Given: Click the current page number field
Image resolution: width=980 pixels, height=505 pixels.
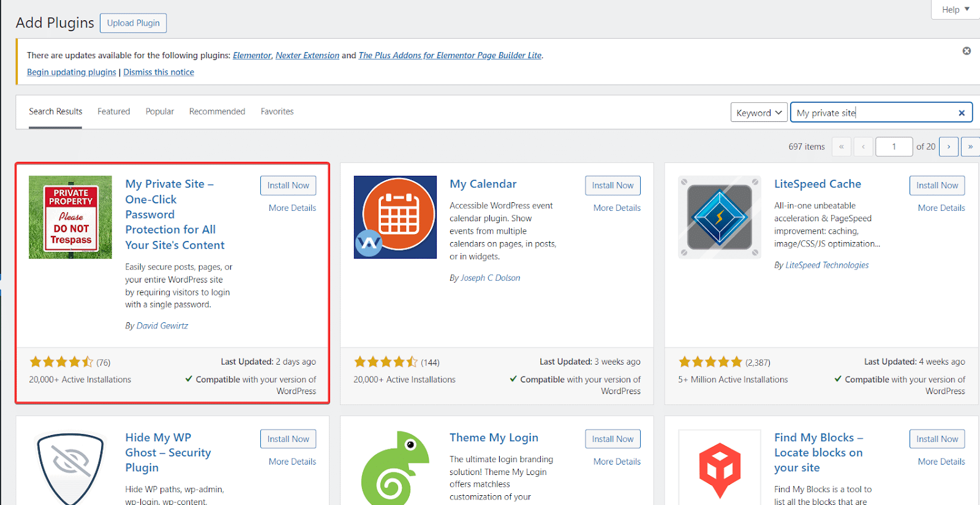Looking at the screenshot, I should tap(894, 146).
